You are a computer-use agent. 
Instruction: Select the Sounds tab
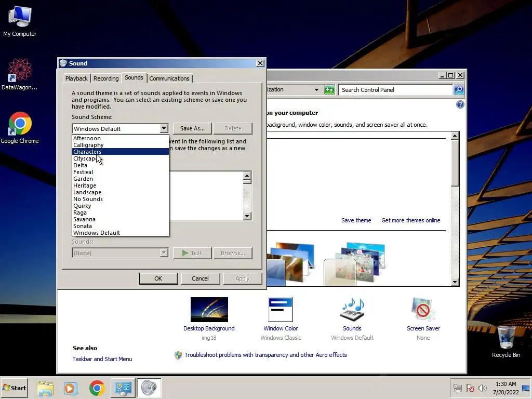(x=134, y=77)
